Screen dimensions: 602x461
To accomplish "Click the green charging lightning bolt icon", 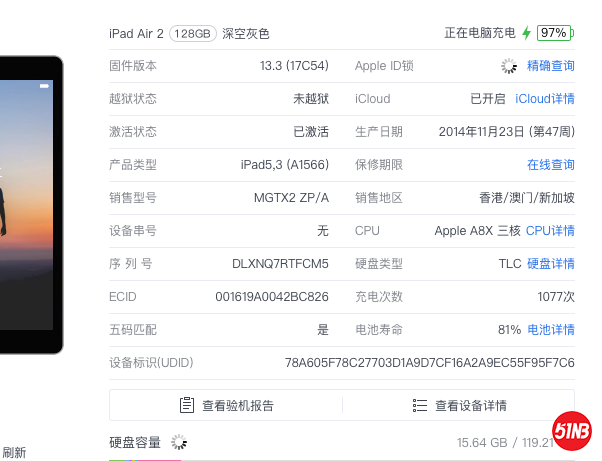I will [x=527, y=33].
